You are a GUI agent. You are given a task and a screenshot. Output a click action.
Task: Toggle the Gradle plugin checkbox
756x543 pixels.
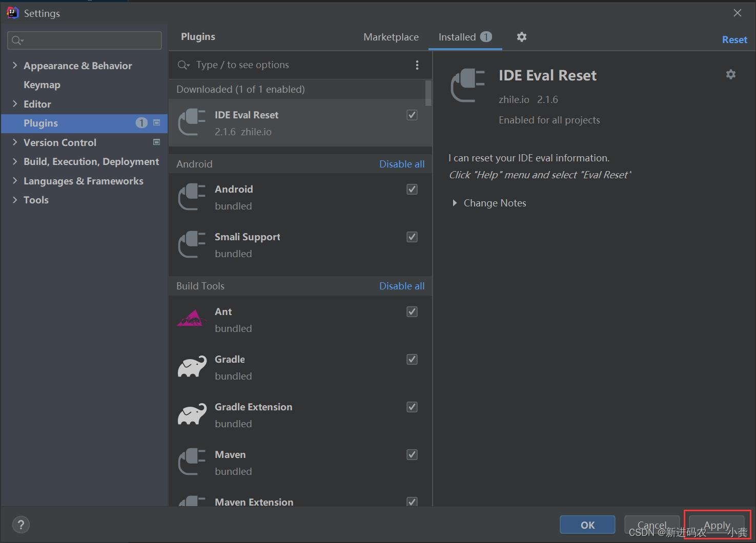pyautogui.click(x=412, y=359)
